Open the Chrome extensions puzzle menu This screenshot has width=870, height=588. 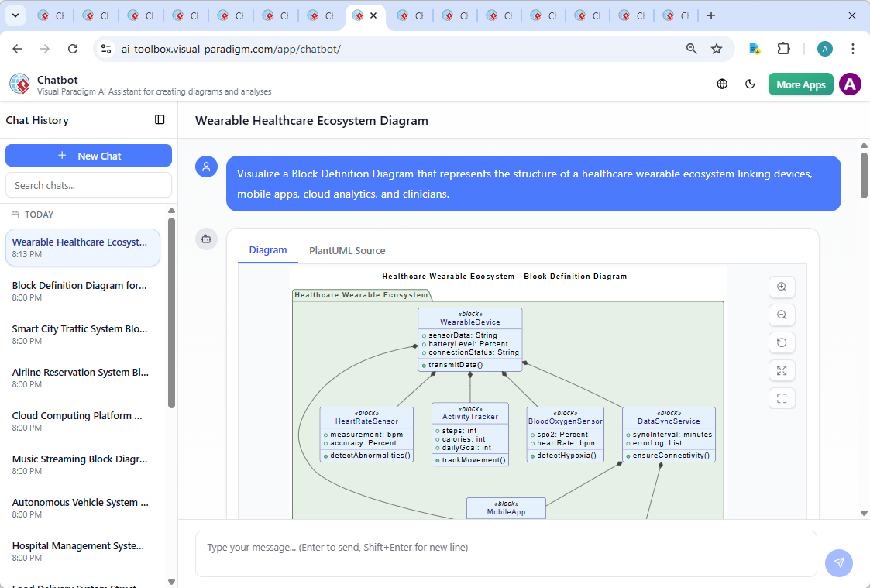pyautogui.click(x=783, y=48)
